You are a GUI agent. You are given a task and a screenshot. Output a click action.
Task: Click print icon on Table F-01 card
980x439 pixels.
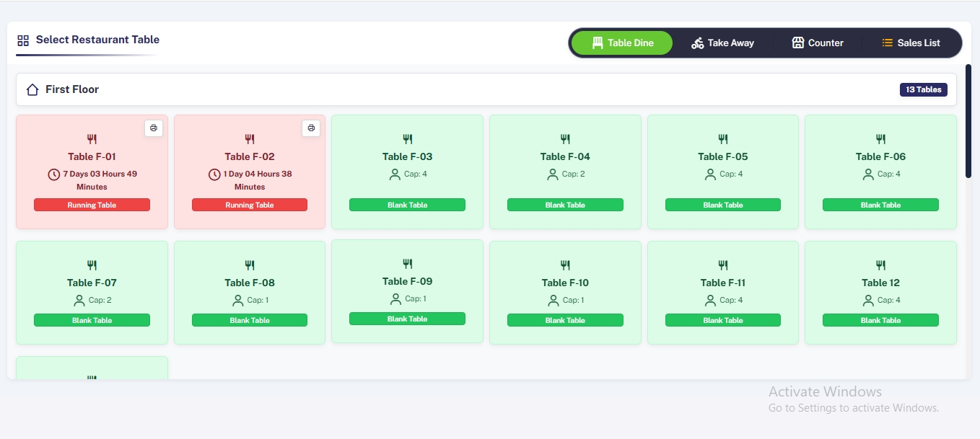(153, 128)
